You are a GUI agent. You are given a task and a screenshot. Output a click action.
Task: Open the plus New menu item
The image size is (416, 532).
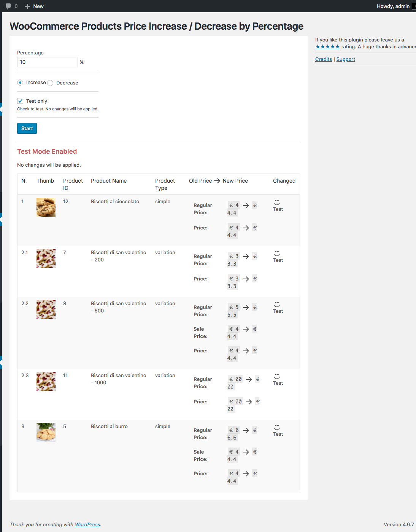coord(34,6)
